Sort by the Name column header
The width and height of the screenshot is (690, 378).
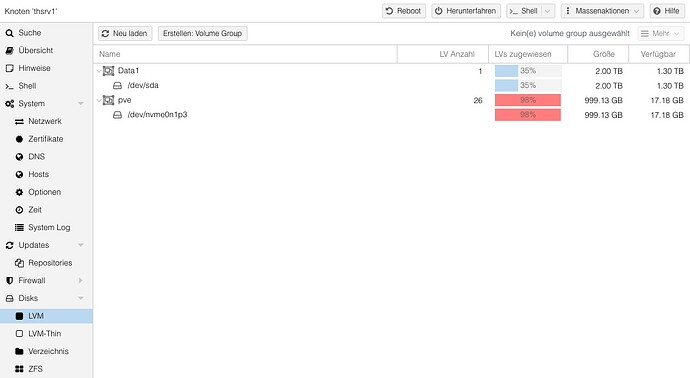coord(245,54)
